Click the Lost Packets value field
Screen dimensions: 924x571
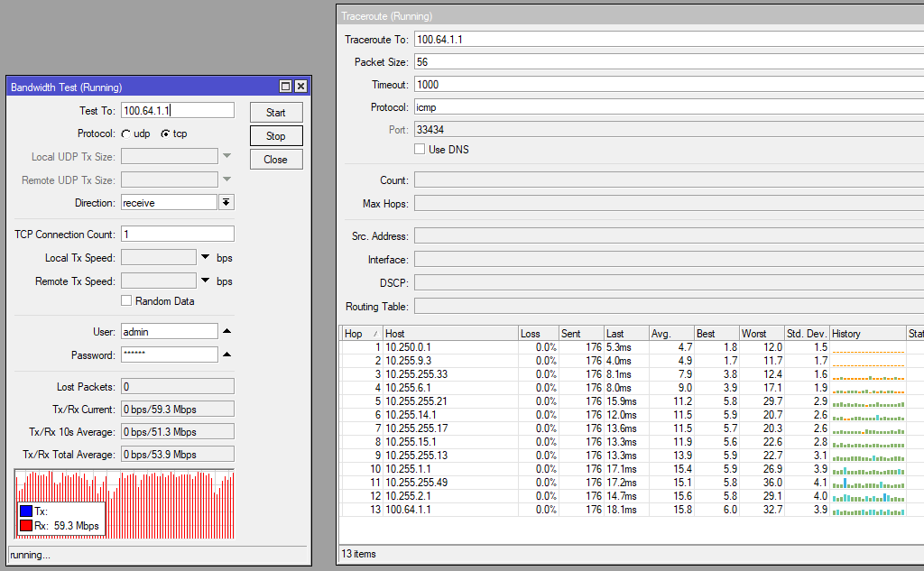[x=178, y=387]
